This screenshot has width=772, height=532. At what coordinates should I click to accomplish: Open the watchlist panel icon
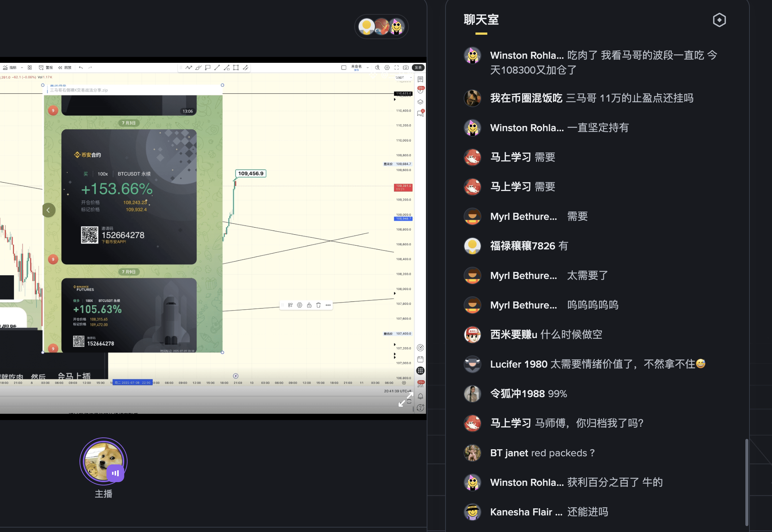420,79
